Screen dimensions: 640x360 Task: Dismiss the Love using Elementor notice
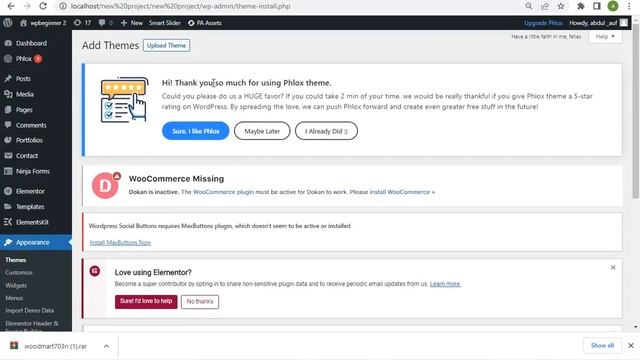613,268
